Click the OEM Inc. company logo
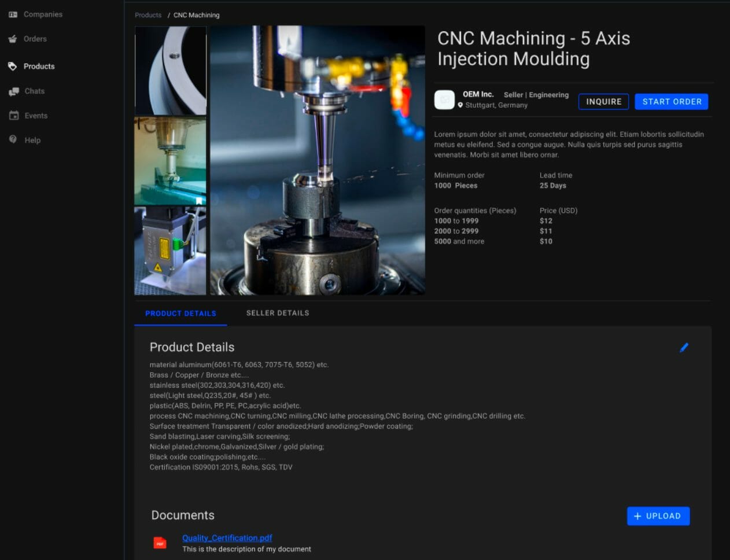Viewport: 730px width, 560px height. [444, 100]
